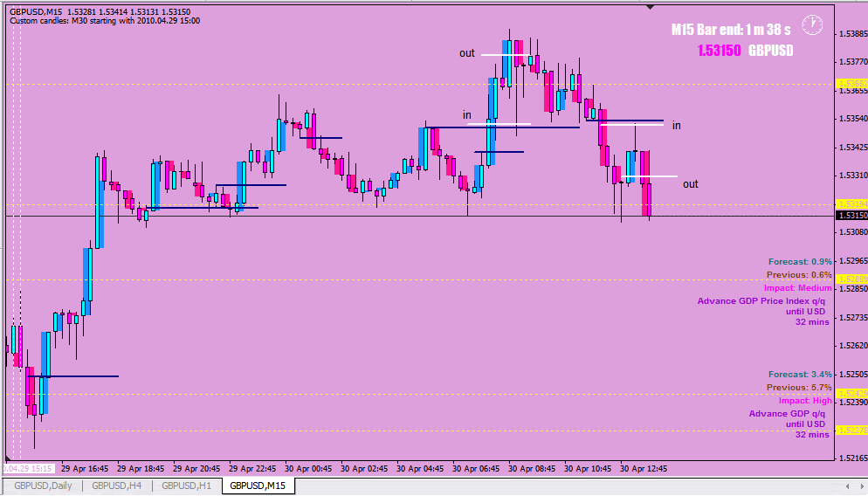Click the "GBPUSD,M15 1.53281" OHLC header line
The width and height of the screenshot is (868, 496).
100,11
